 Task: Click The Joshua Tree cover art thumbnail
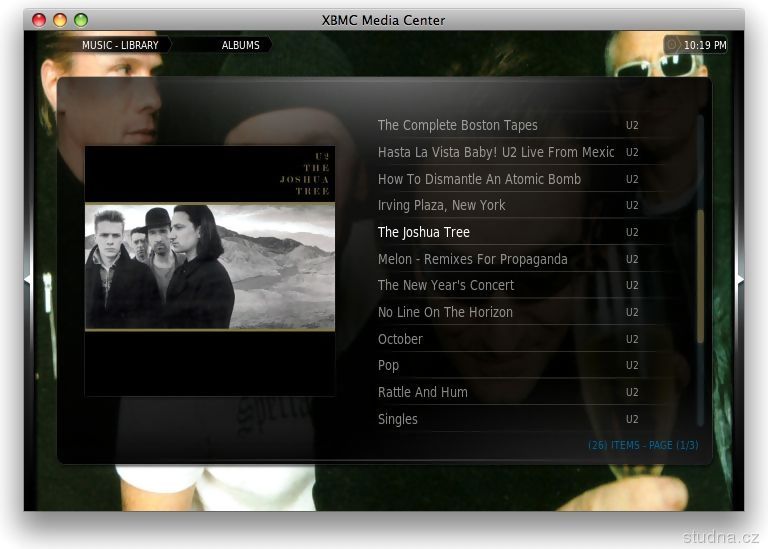210,271
